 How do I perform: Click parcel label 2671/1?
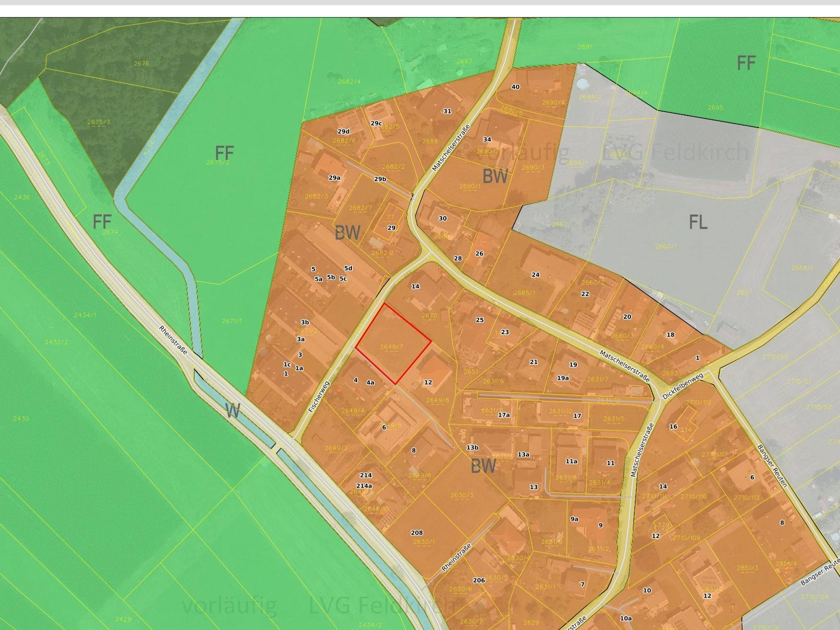232,321
